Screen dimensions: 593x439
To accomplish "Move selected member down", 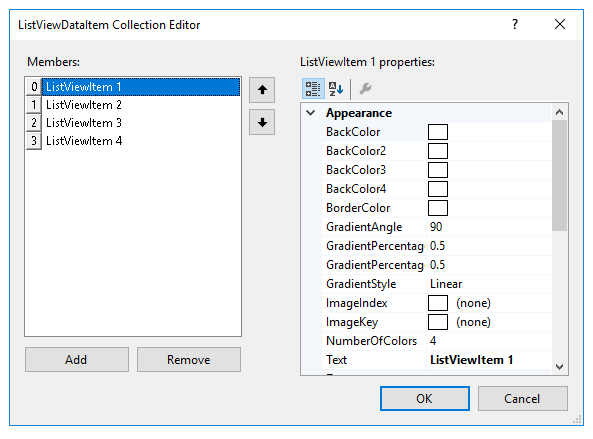I will click(262, 122).
